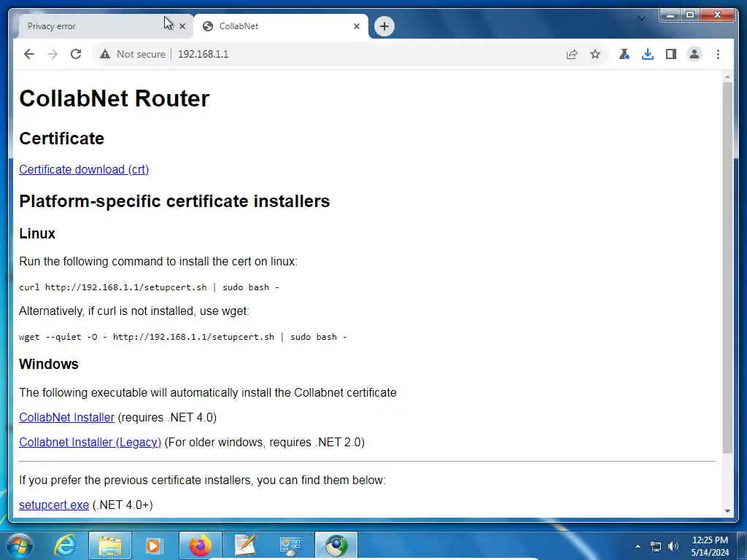Close the Privacy error tab
The height and width of the screenshot is (560, 747).
pyautogui.click(x=182, y=26)
